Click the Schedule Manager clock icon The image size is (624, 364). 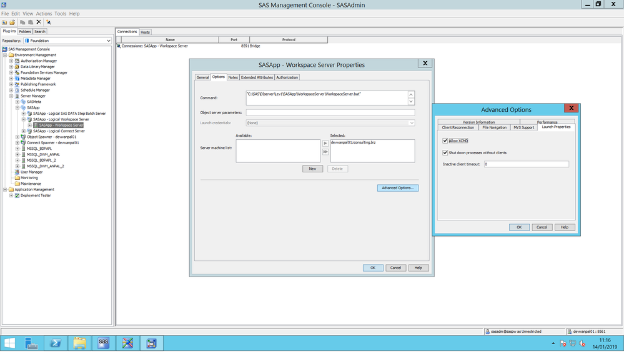click(17, 91)
